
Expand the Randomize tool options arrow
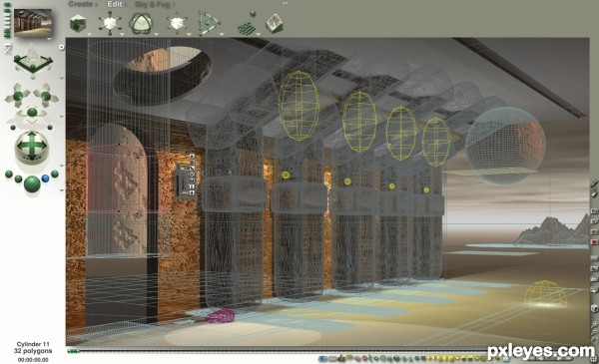point(259,34)
